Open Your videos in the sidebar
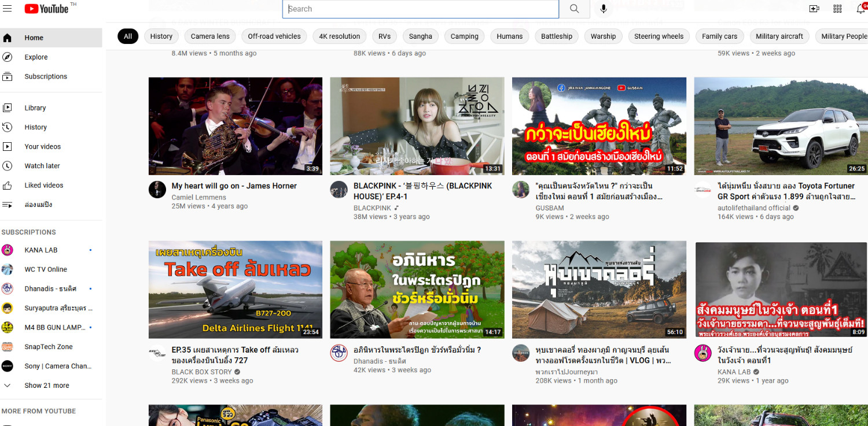868x426 pixels. (51, 146)
